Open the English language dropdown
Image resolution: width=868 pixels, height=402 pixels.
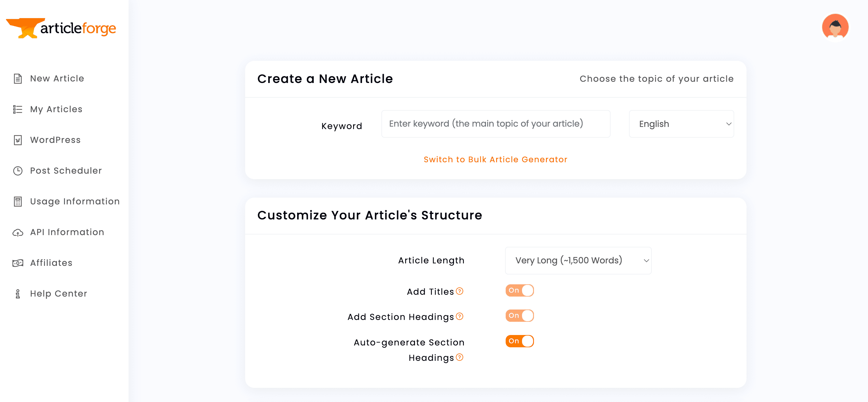click(x=681, y=124)
